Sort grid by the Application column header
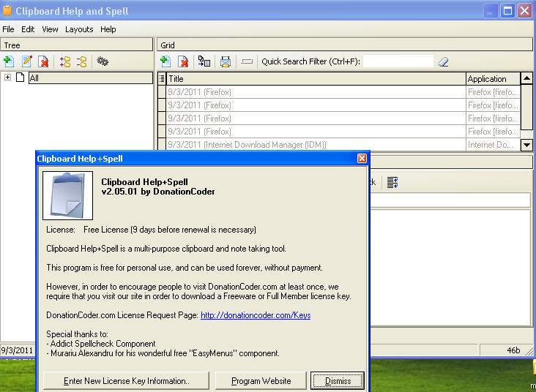 pyautogui.click(x=493, y=79)
